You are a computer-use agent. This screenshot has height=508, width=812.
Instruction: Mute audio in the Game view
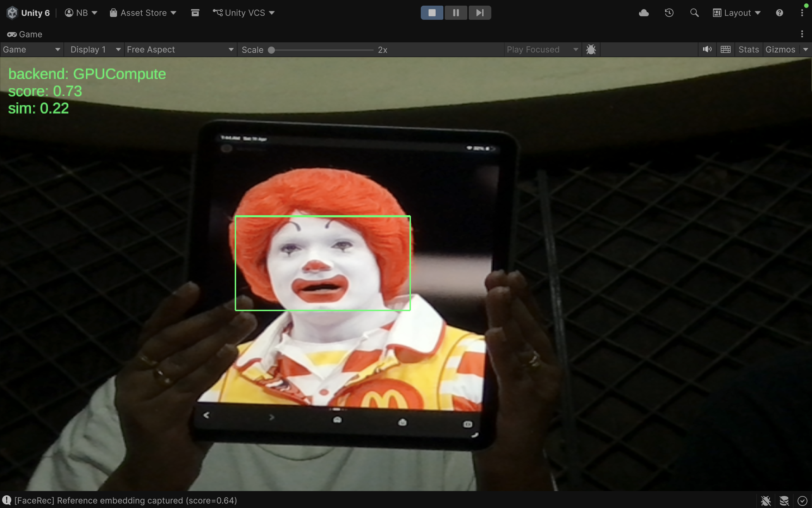pos(707,49)
